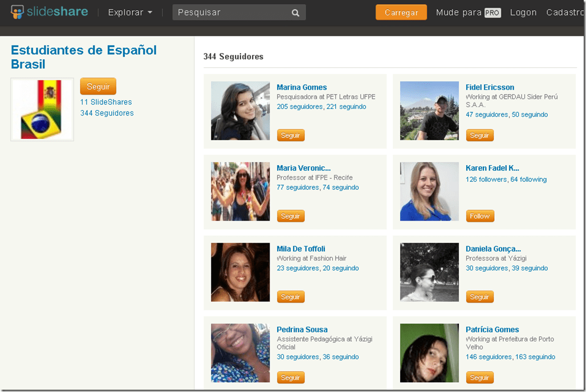Click Seguir for Mila De Toffoli
Screen dimensions: 586x392
(291, 296)
